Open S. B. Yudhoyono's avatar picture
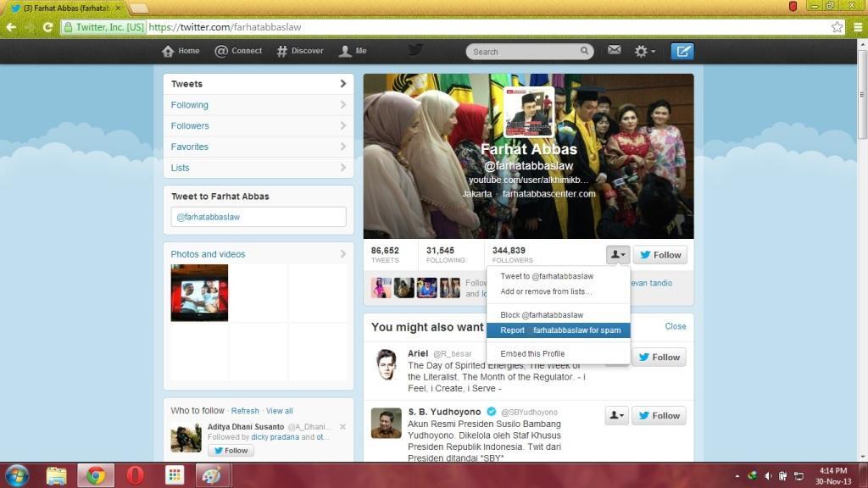Viewport: 868px width, 488px height. click(x=386, y=424)
